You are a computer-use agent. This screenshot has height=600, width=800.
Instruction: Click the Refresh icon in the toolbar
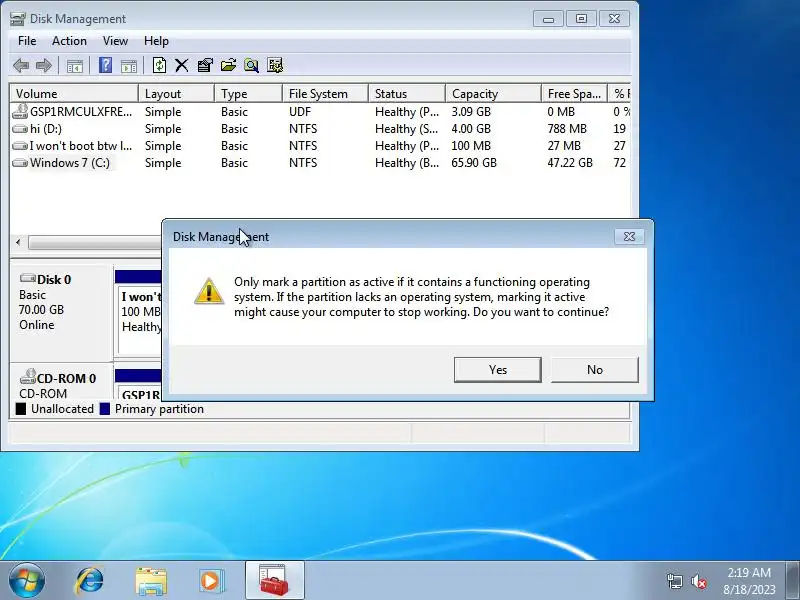159,65
